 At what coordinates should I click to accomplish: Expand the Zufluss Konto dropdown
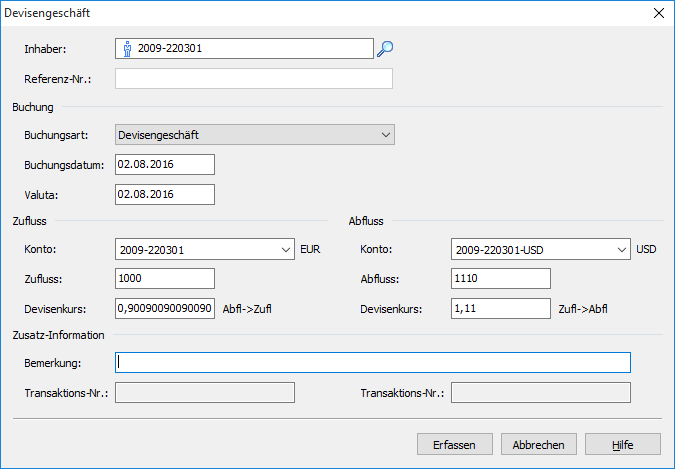[x=286, y=250]
